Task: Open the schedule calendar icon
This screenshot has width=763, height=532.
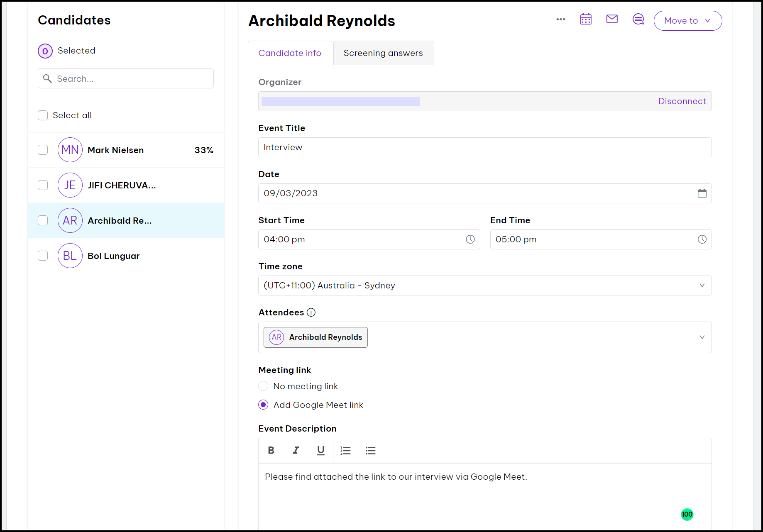Action: pos(586,20)
